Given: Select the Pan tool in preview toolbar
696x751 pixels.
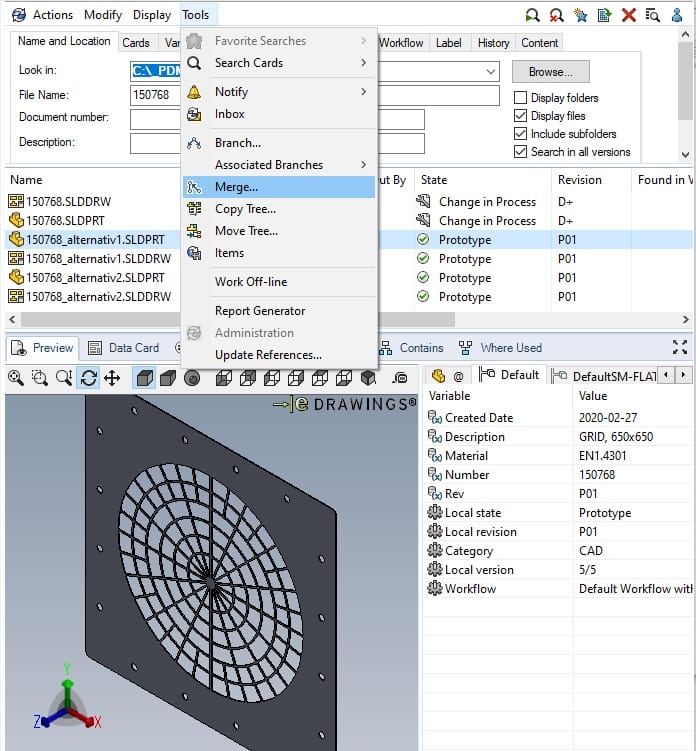Looking at the screenshot, I should pos(112,378).
